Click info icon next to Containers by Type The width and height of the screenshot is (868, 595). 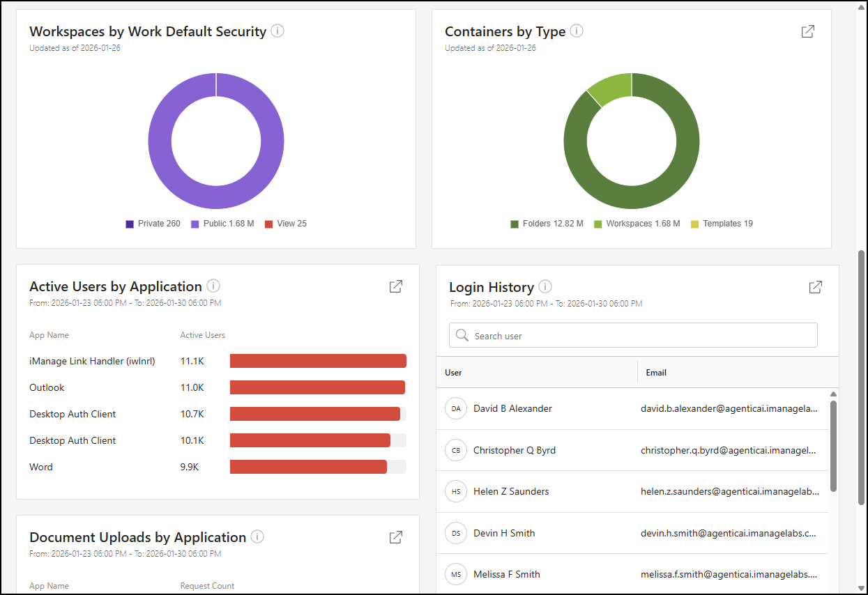(577, 31)
